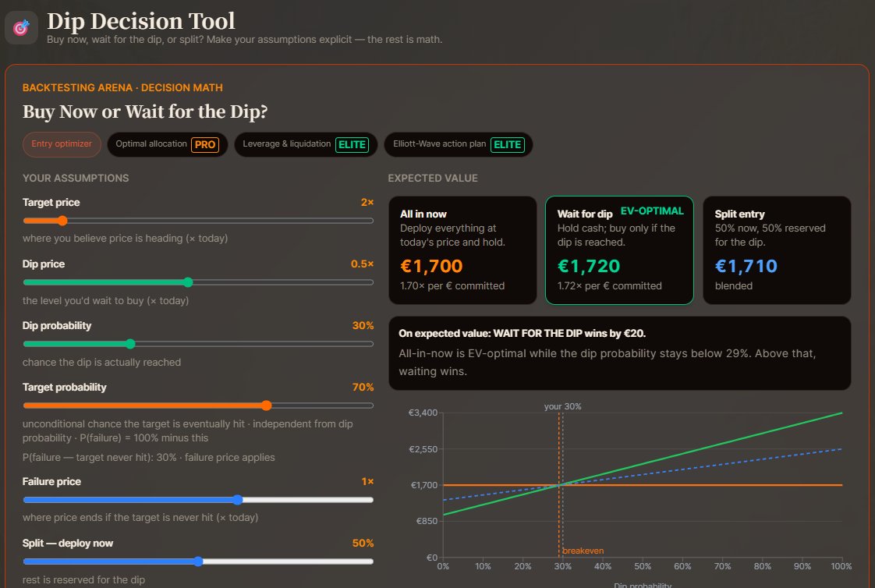This screenshot has width=875, height=588.
Task: Click the ELITE badge on Elliott-Wave action plan
Action: [x=507, y=144]
